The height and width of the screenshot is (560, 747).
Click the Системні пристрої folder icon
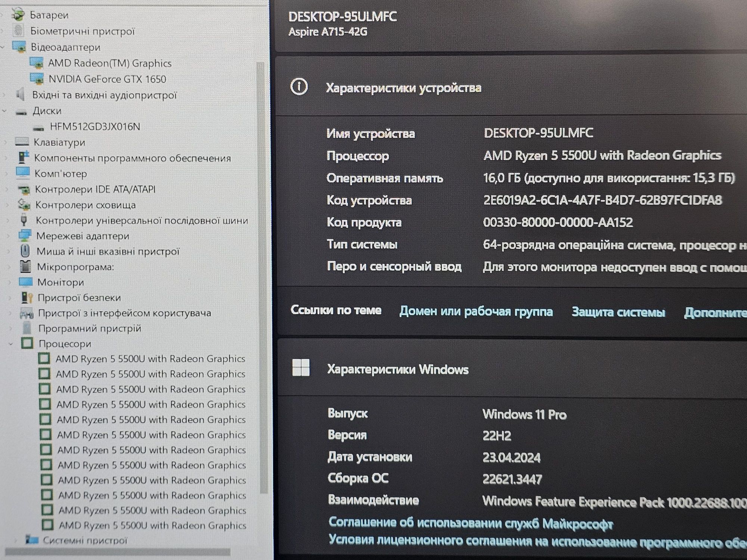click(x=32, y=540)
